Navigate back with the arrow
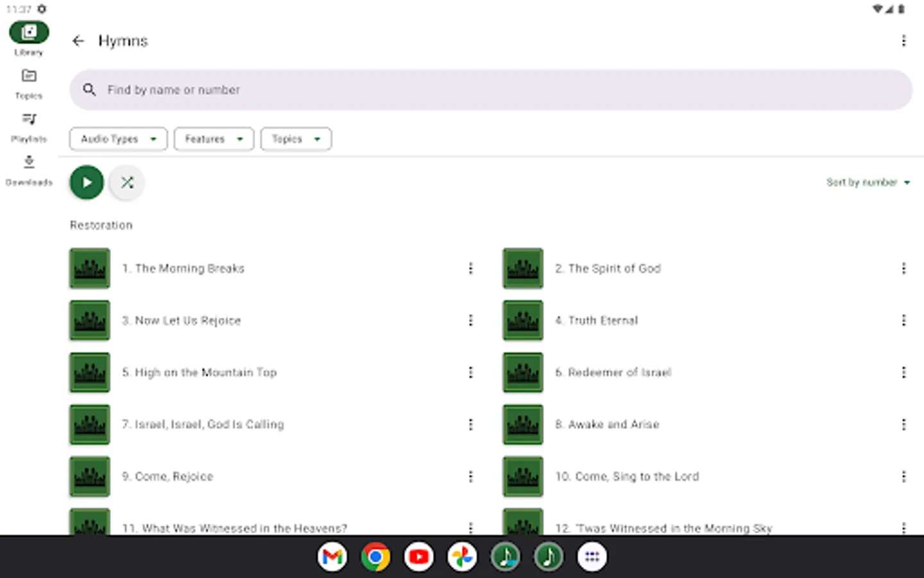Image resolution: width=924 pixels, height=578 pixels. pyautogui.click(x=78, y=40)
